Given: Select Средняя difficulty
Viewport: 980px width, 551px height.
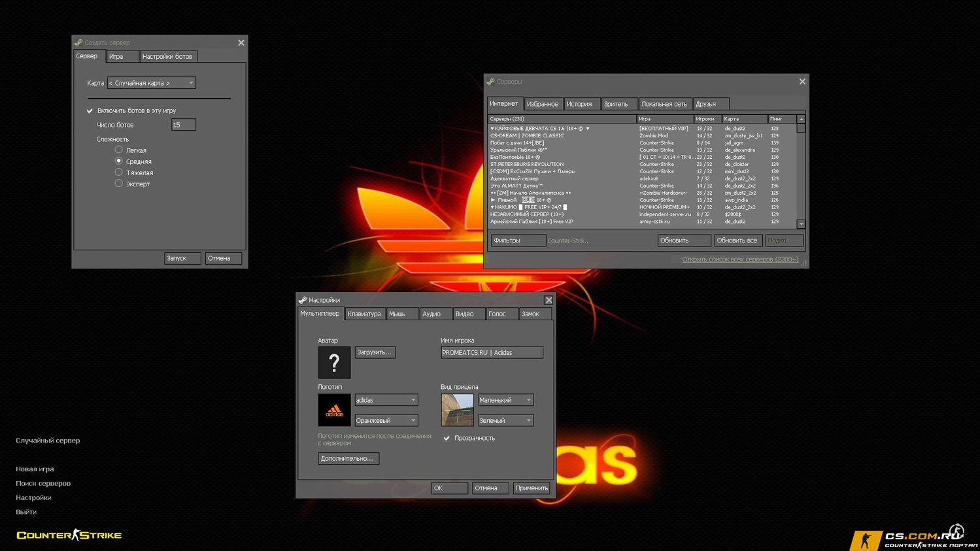Looking at the screenshot, I should click(119, 161).
